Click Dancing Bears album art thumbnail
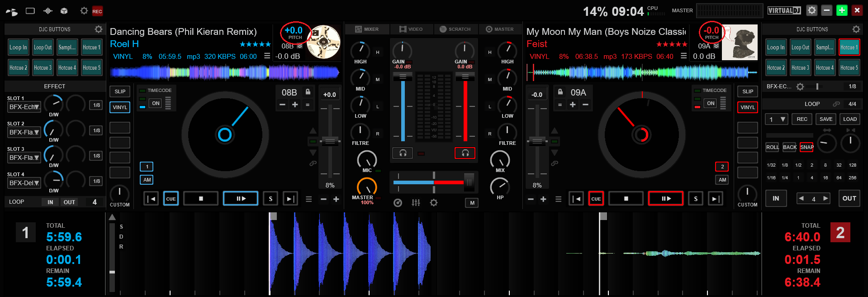The width and height of the screenshot is (868, 297). 323,42
